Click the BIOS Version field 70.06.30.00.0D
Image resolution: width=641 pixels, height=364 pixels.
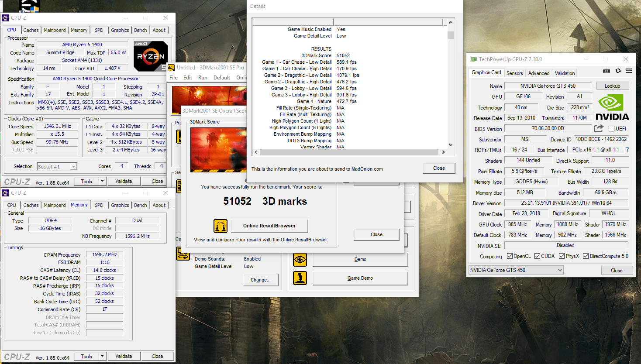548,128
